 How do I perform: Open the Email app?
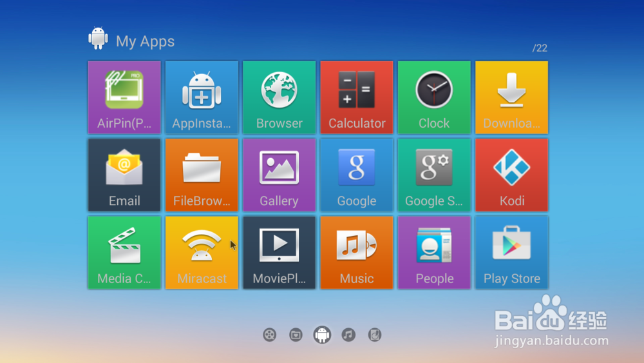click(x=124, y=175)
